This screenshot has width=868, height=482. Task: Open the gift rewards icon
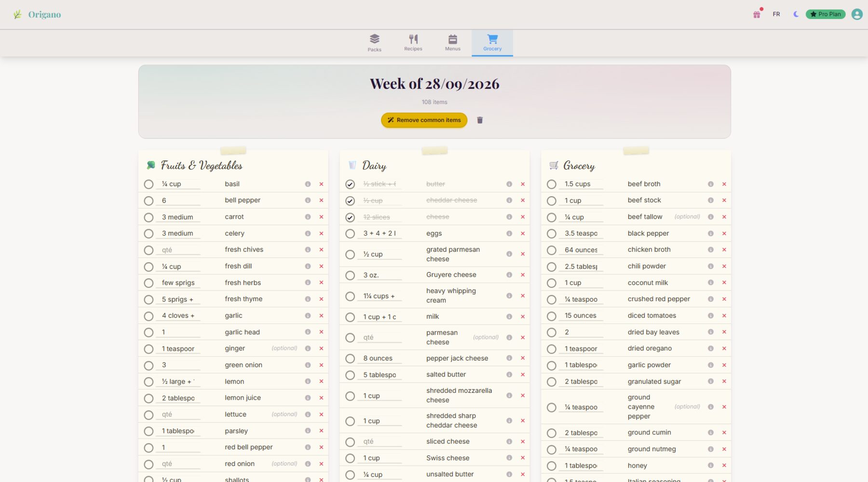pyautogui.click(x=757, y=14)
